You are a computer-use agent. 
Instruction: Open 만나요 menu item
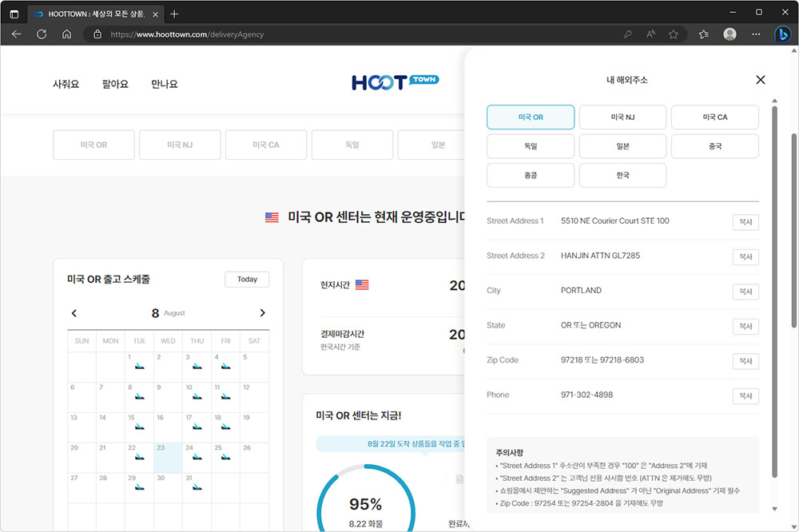164,84
